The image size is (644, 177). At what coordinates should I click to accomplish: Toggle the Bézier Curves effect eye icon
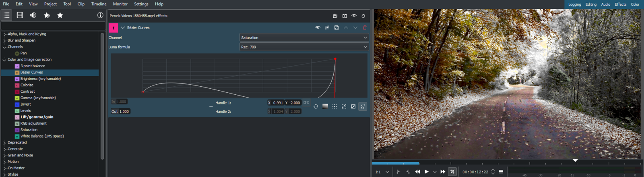318,28
